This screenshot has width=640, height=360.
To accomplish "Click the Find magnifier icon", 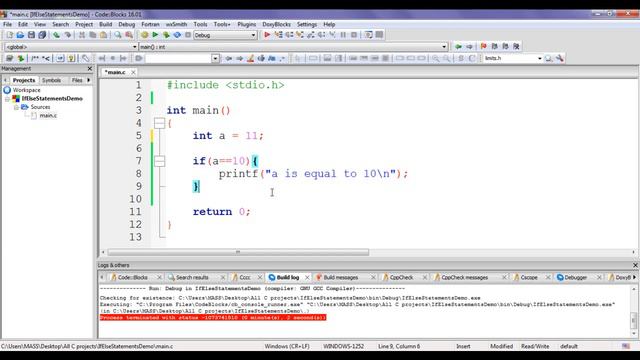I will (x=118, y=35).
